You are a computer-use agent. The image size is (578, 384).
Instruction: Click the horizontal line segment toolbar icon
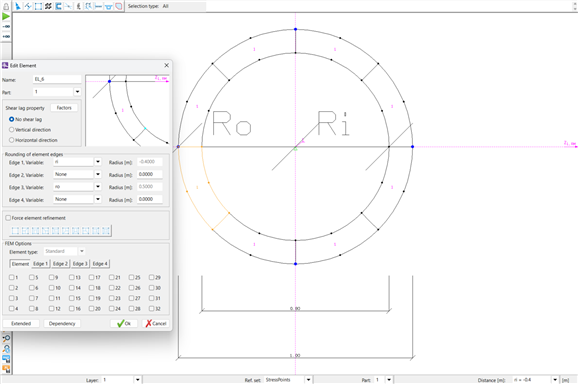click(x=98, y=6)
